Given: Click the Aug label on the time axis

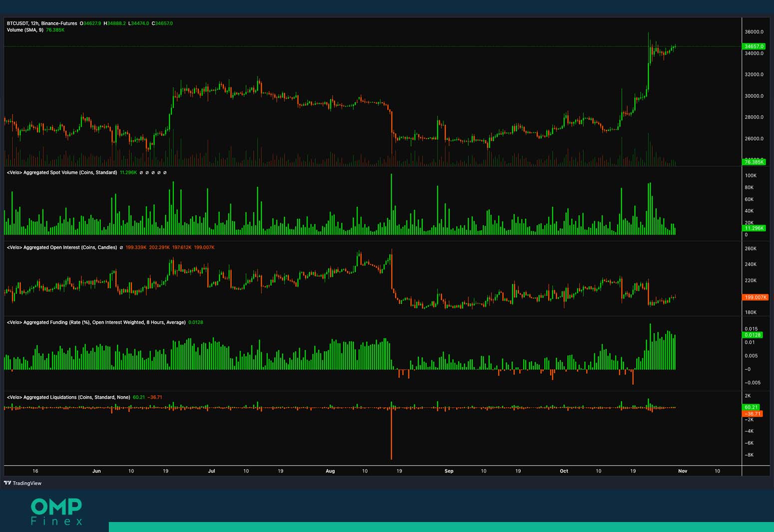Looking at the screenshot, I should (330, 471).
